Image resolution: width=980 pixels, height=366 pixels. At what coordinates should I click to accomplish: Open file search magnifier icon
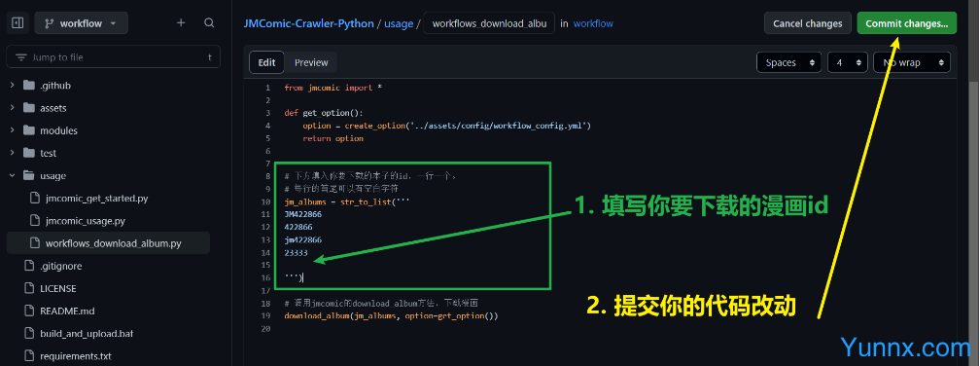(x=209, y=23)
